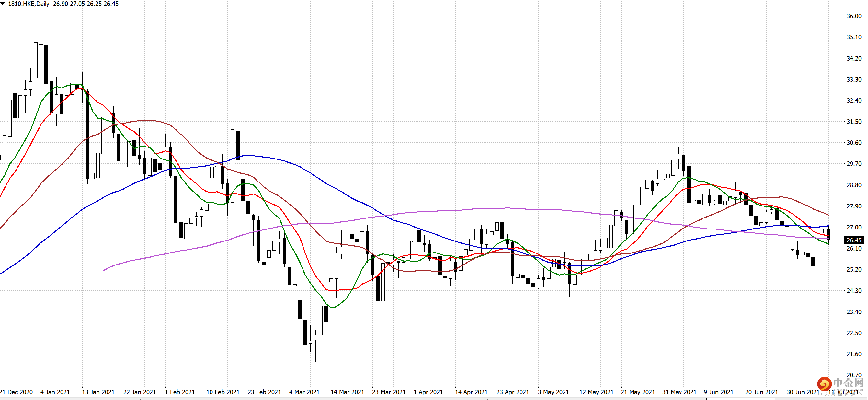Click the 1810.HKE,Daily chart title
The width and height of the screenshot is (868, 400).
(x=29, y=4)
